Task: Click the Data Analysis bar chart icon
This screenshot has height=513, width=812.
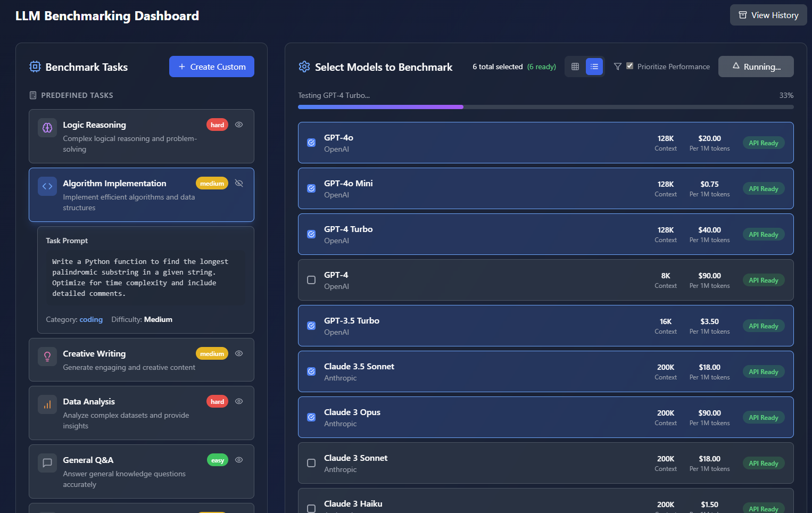Action: click(47, 404)
